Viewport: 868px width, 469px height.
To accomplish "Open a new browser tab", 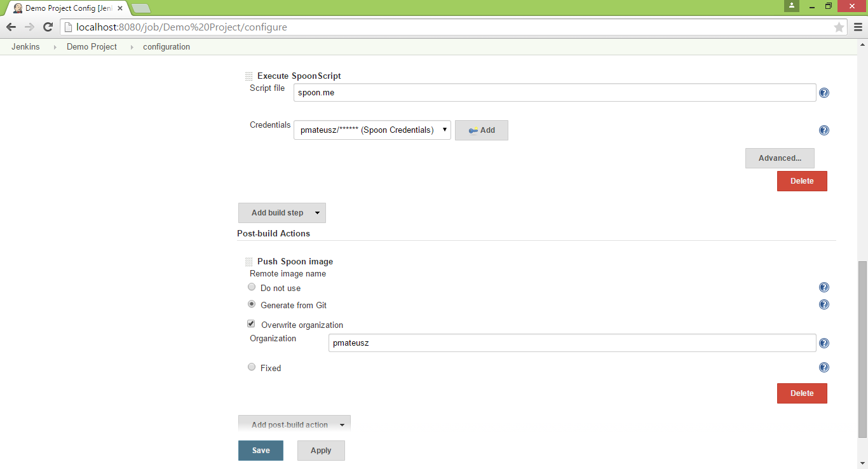I will pos(141,8).
